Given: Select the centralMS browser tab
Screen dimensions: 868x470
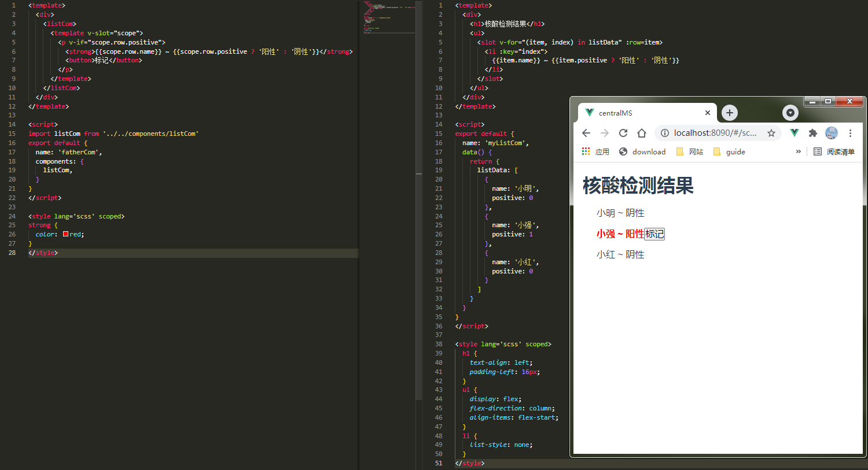Looking at the screenshot, I should [647, 113].
